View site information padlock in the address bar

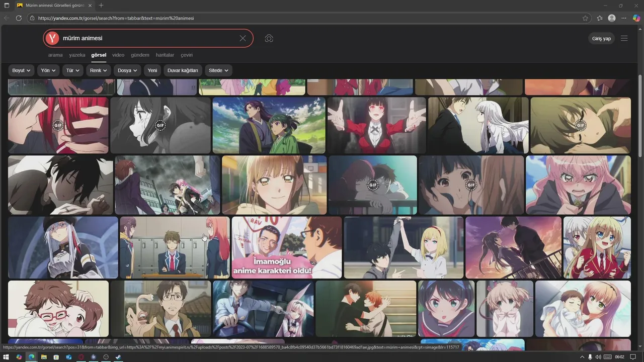(32, 18)
